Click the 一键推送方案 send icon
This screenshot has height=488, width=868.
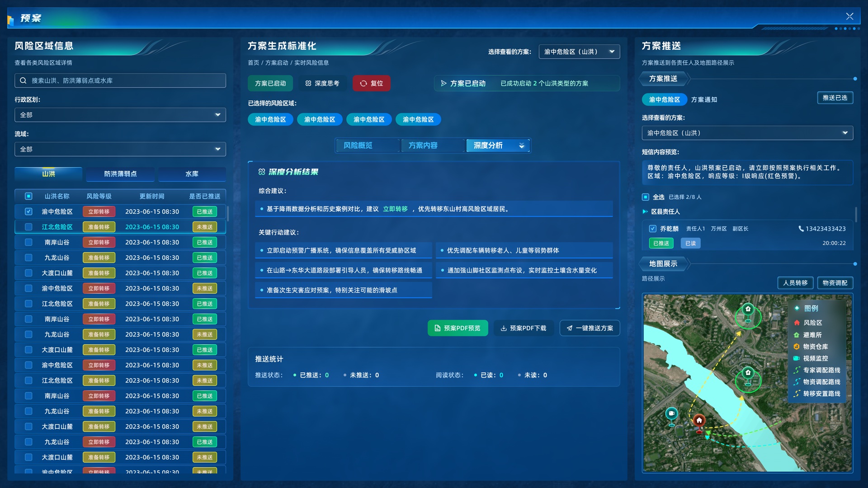(x=570, y=328)
